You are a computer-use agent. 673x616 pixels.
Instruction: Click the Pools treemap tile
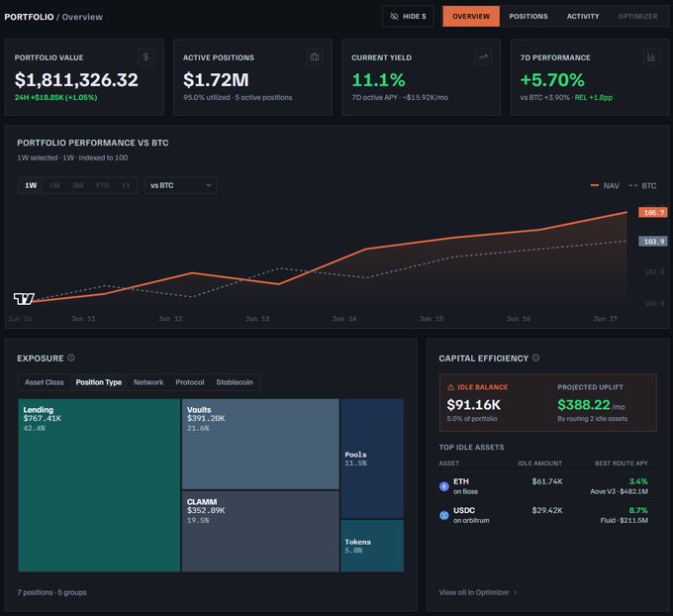coord(372,459)
